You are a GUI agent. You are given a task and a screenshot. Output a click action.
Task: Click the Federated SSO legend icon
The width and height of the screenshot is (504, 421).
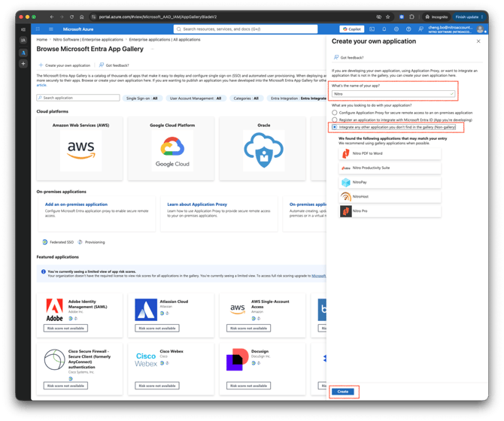45,242
